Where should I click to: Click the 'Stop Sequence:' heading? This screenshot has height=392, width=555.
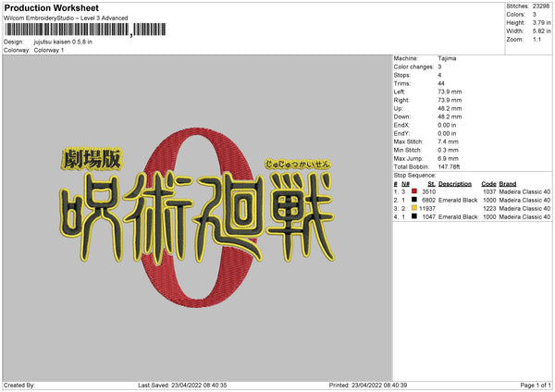click(x=414, y=176)
